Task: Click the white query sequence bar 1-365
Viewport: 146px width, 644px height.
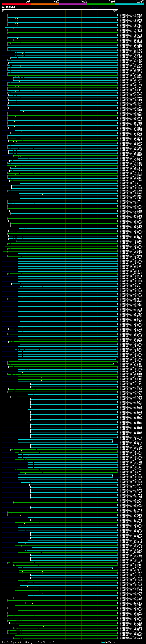Action: tap(60, 10)
